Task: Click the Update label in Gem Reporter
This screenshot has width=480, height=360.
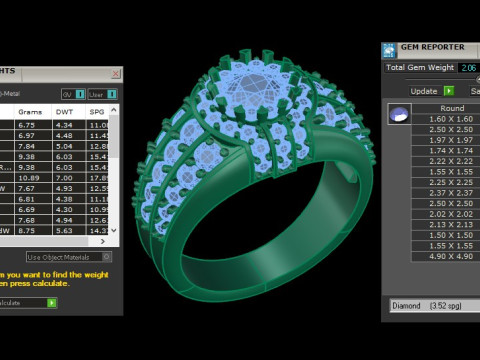Action: 424,91
